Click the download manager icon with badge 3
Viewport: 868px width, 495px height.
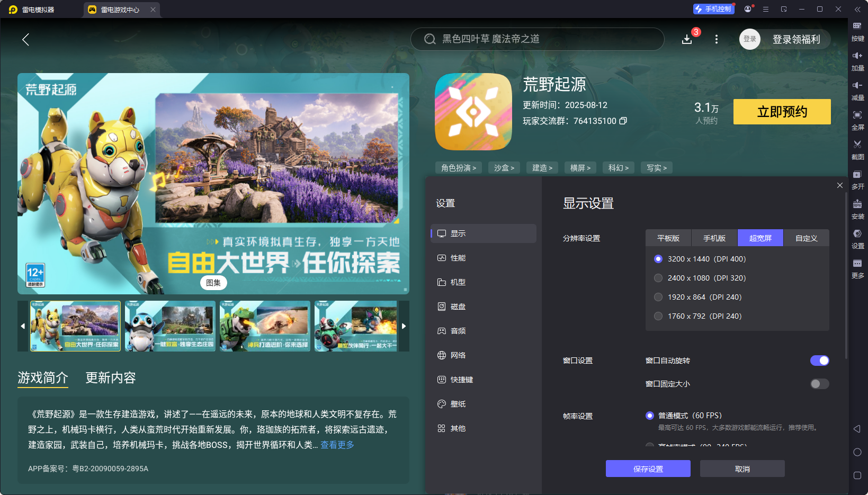[687, 39]
